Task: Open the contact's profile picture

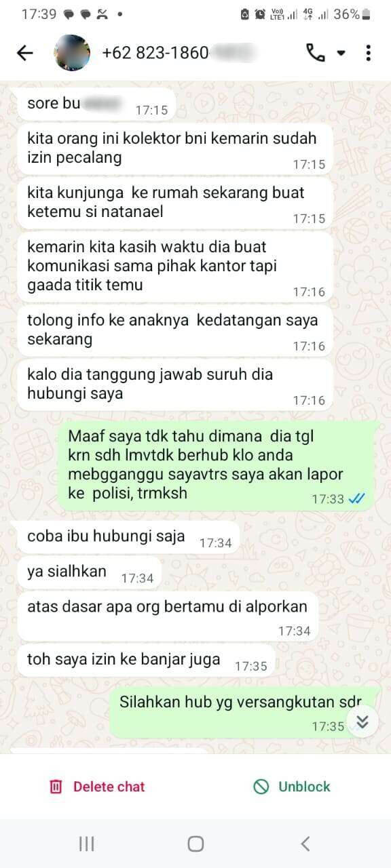Action: (72, 53)
